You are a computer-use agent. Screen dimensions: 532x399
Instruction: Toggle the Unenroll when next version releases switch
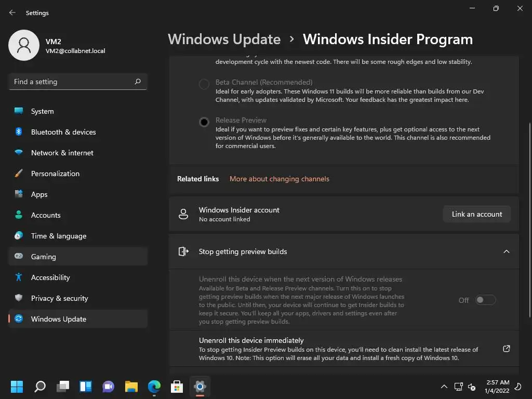[x=486, y=300]
